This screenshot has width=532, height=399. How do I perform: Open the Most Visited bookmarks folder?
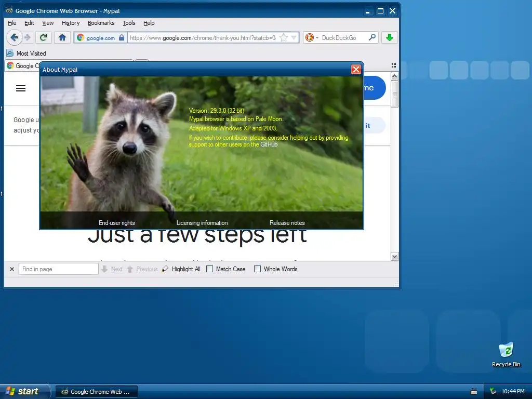pyautogui.click(x=26, y=54)
